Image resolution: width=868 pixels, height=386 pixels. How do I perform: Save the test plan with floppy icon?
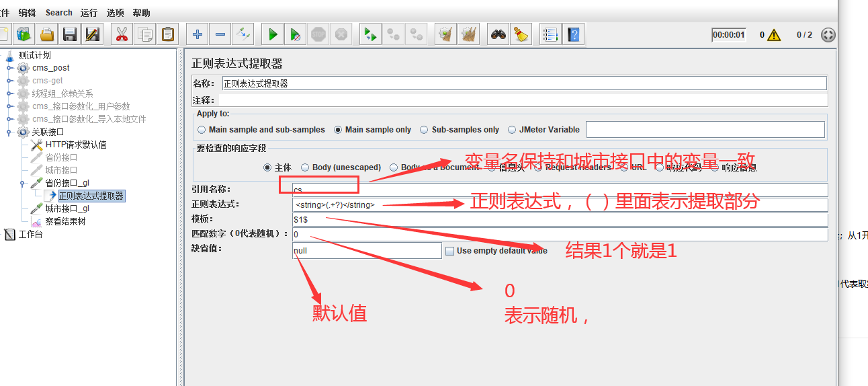[69, 34]
